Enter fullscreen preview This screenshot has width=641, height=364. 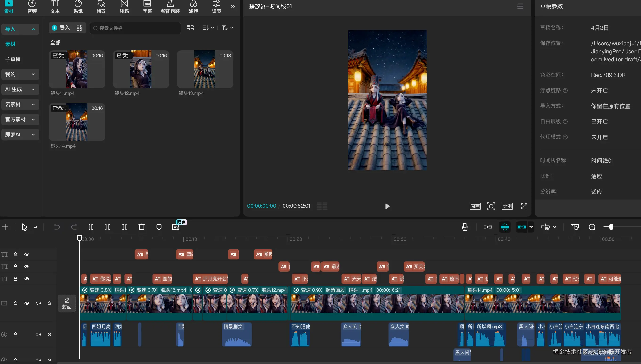point(524,206)
